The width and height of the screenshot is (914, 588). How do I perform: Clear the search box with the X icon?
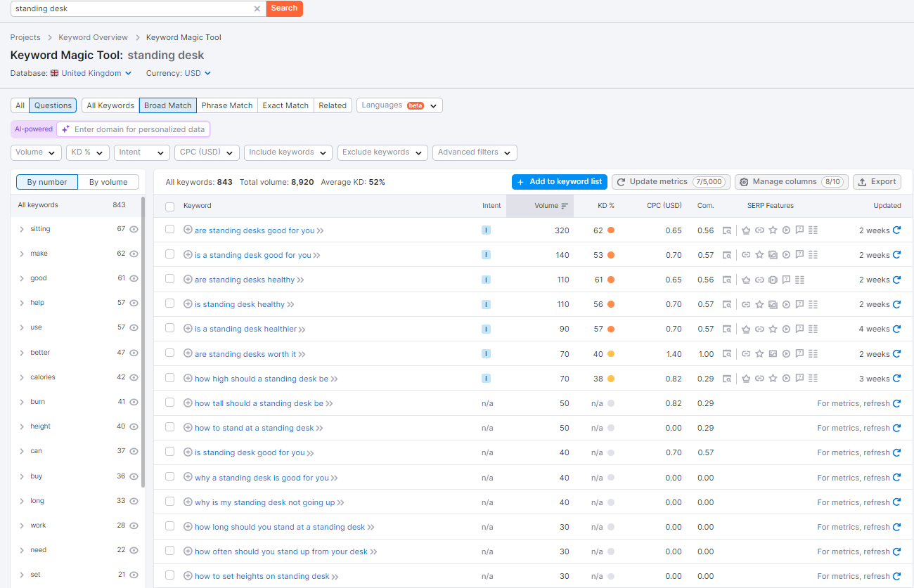pyautogui.click(x=257, y=8)
